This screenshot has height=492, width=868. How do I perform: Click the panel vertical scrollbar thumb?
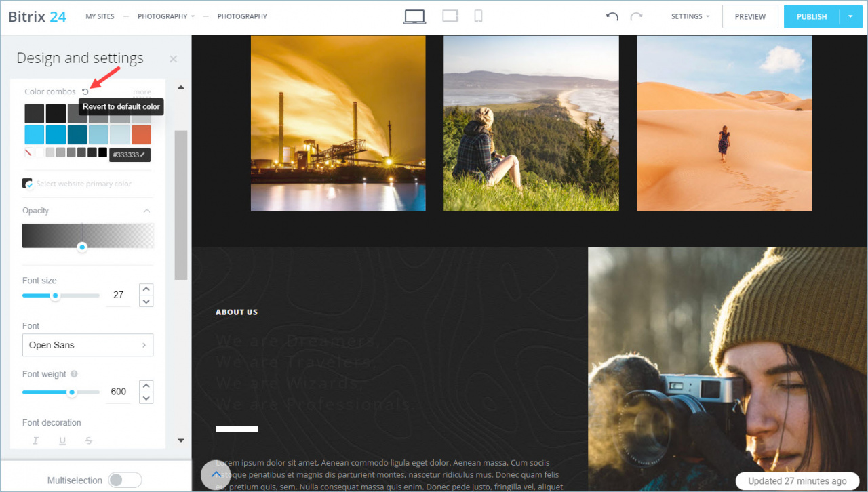tap(181, 205)
